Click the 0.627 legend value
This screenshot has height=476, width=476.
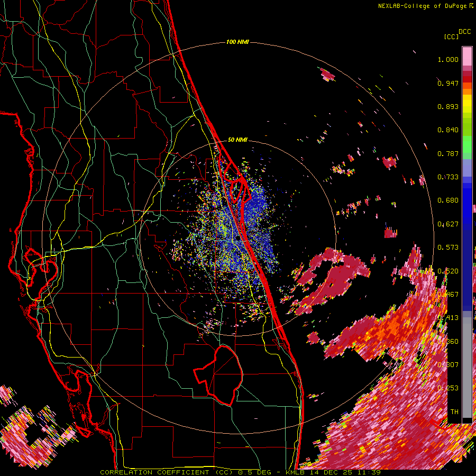click(x=448, y=224)
